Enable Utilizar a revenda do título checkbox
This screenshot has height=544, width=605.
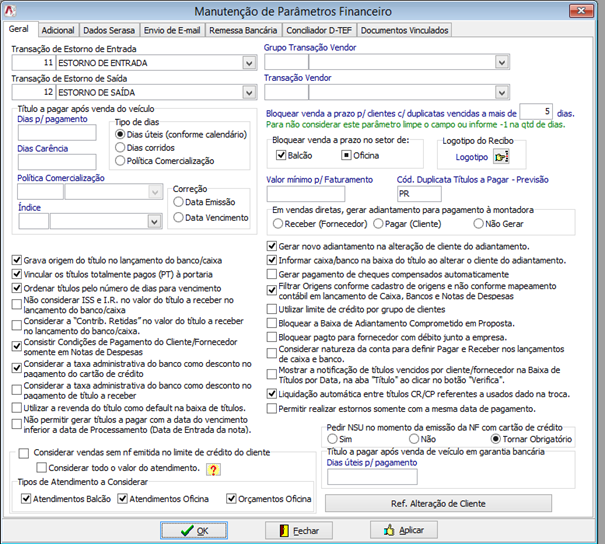click(17, 407)
